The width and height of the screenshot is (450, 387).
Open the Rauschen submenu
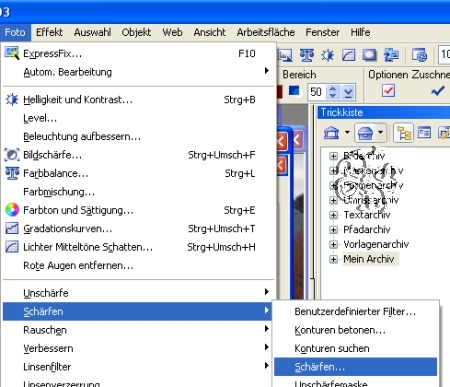coord(138,330)
